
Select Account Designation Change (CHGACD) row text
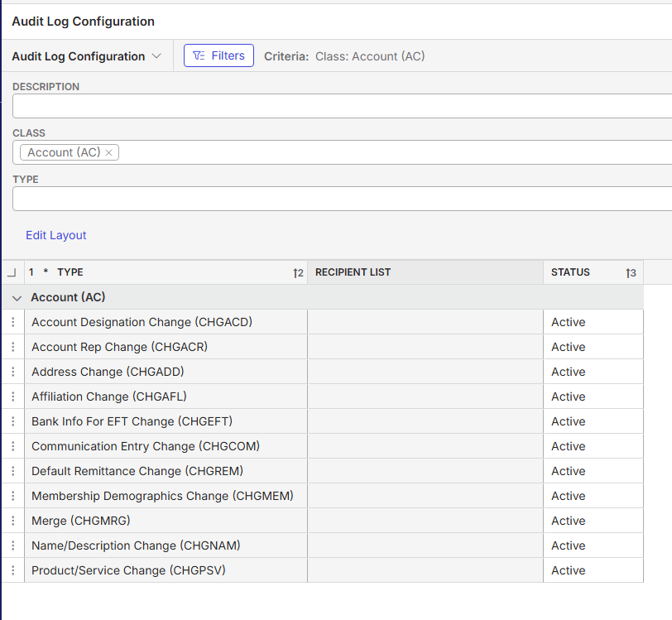[x=142, y=322]
